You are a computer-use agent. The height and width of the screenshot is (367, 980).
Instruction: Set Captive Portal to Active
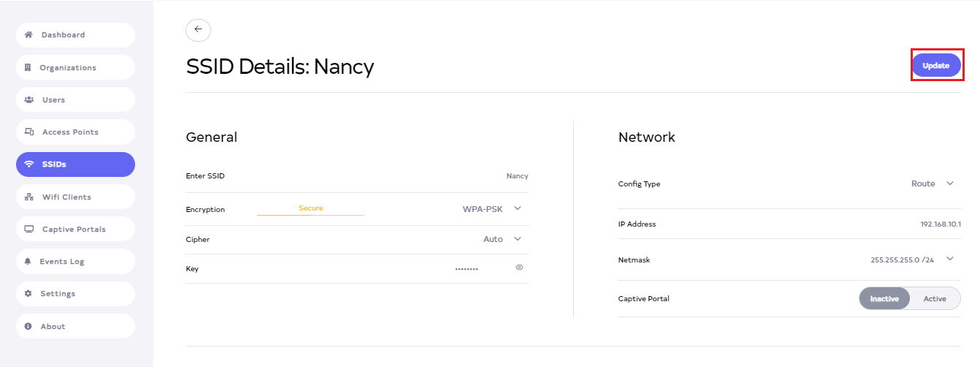pos(935,298)
